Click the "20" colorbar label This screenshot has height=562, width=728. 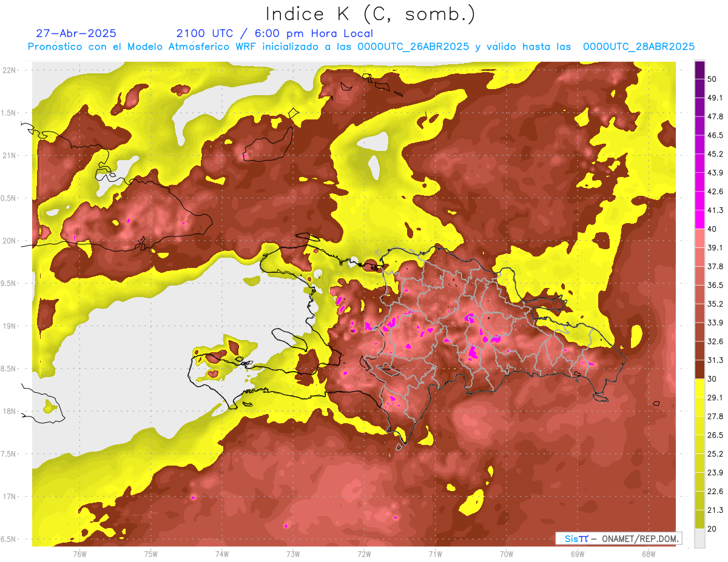[713, 529]
